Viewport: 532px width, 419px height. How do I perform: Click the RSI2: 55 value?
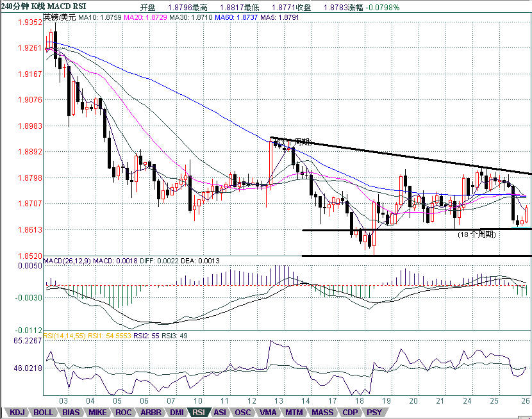(146, 336)
